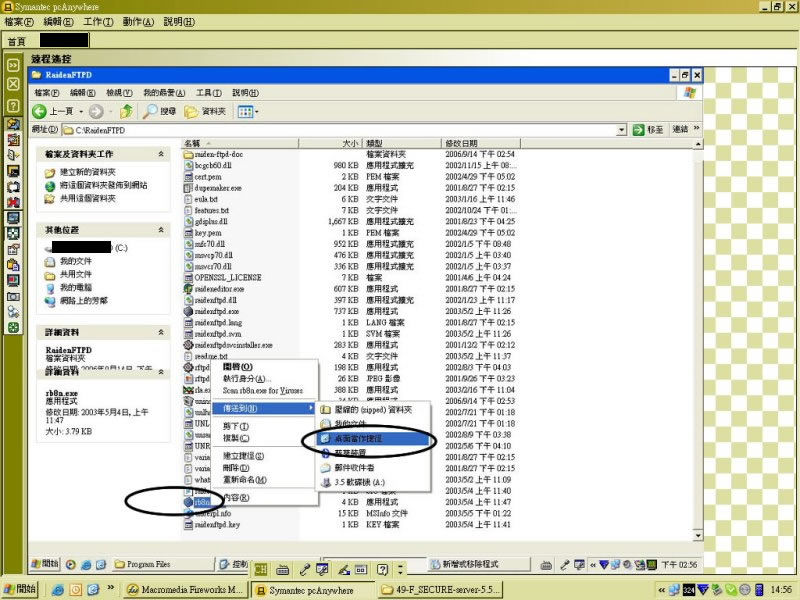
Task: Sort files by the 名稱 column header
Action: 240,143
